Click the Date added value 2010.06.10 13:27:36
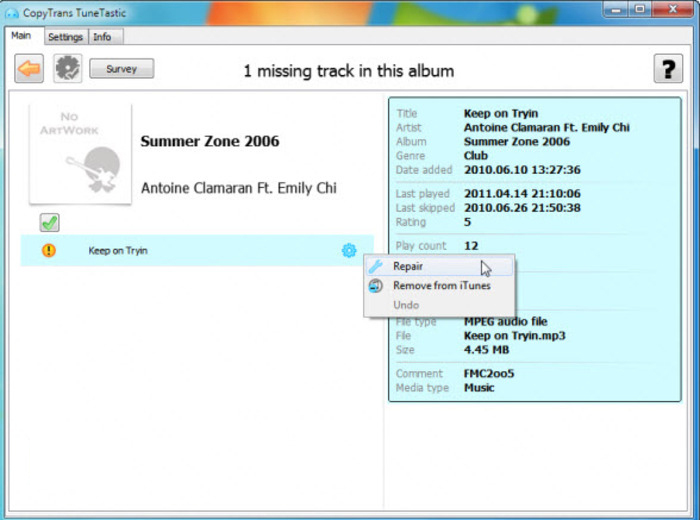The width and height of the screenshot is (700, 520). tap(522, 170)
